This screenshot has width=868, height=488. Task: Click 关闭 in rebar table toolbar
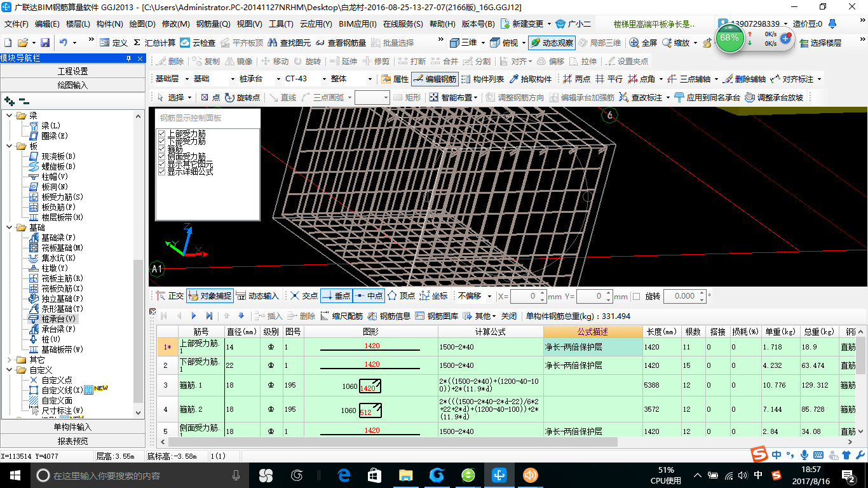(x=509, y=316)
